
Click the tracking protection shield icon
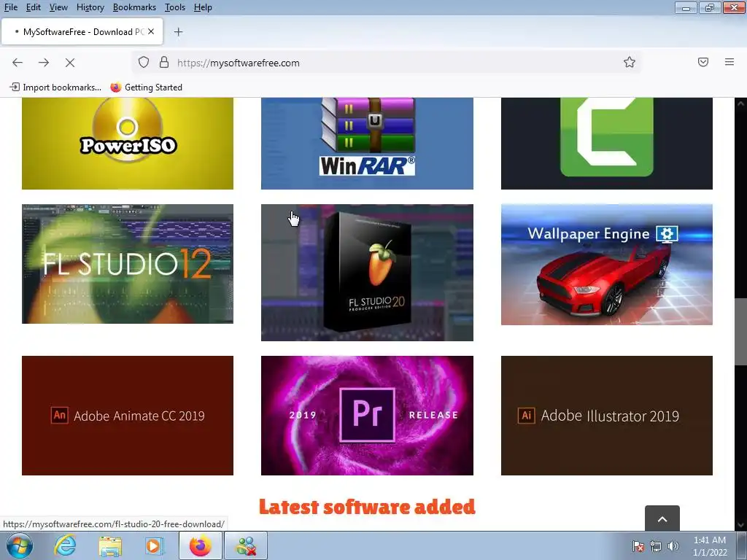click(x=144, y=63)
